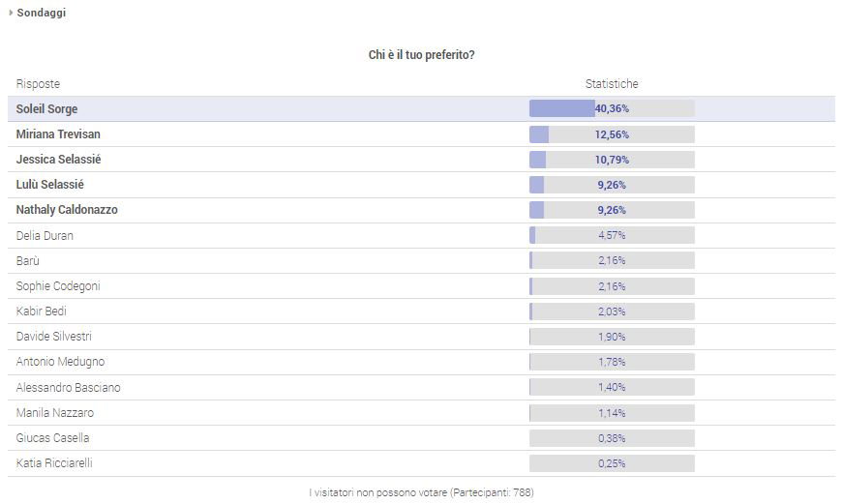Click the participants count footer text
Image resolution: width=842 pixels, height=504 pixels.
coord(421,492)
